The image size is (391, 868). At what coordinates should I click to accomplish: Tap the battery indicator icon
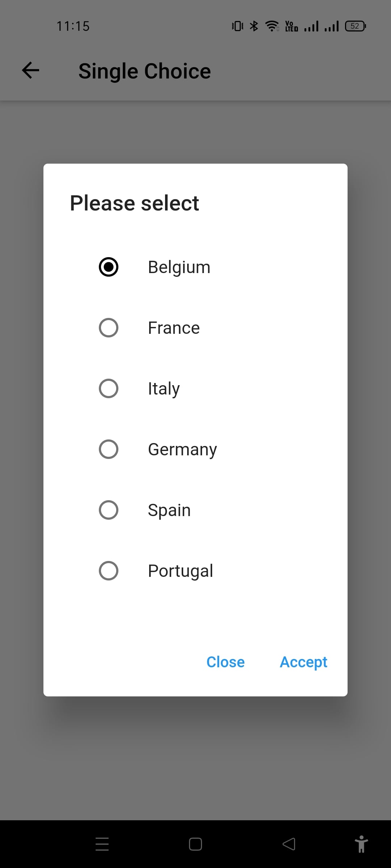[356, 26]
